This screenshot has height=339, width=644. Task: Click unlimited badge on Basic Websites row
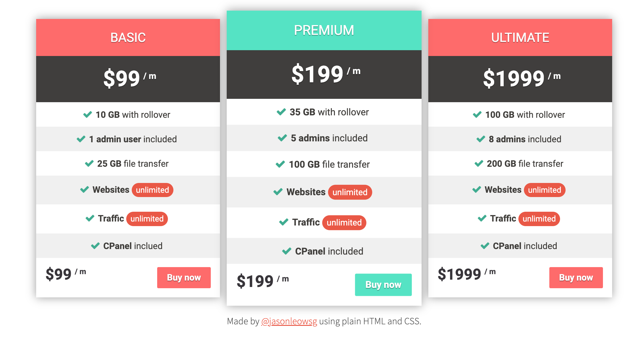153,190
